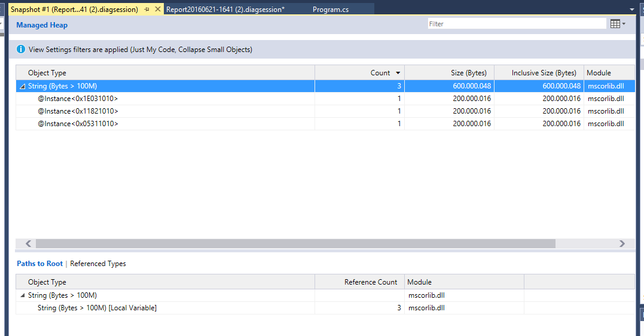This screenshot has height=336, width=644.
Task: Click Module column header in lower table
Action: 464,282
